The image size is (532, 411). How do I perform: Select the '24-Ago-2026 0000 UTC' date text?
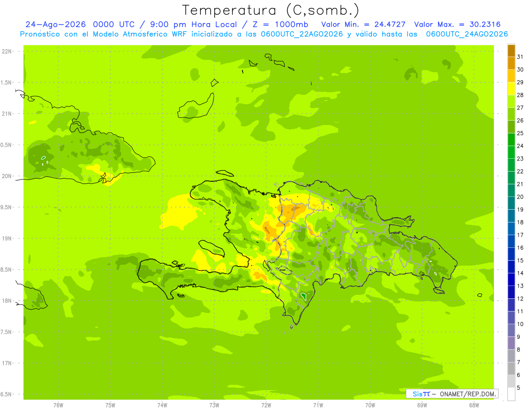coord(80,24)
